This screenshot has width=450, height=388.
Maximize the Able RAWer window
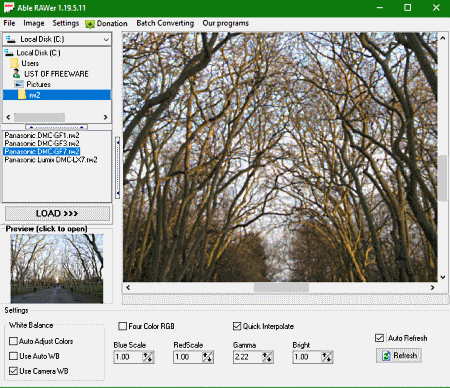(x=407, y=7)
